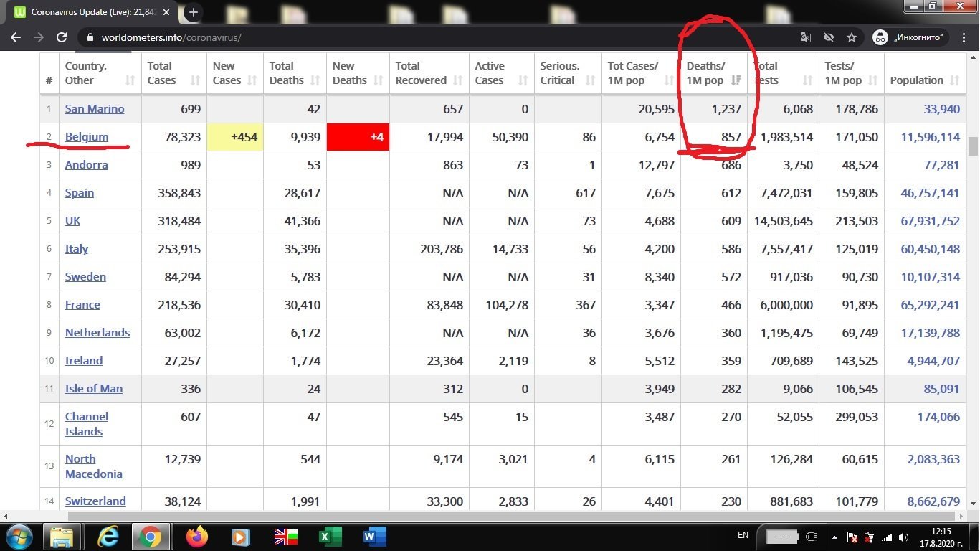
Task: Launch Excel from the taskbar
Action: 330,537
